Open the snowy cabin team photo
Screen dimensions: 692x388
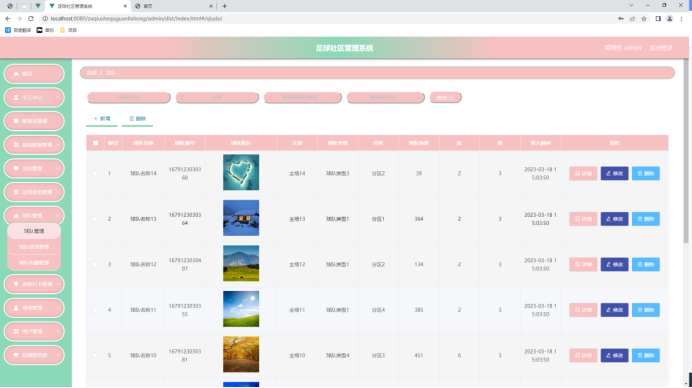pos(241,218)
